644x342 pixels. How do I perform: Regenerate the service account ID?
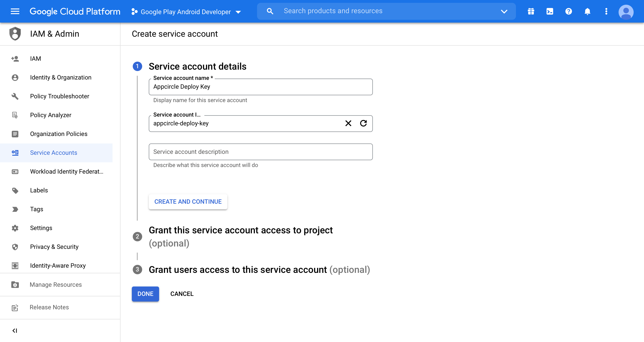[x=363, y=123]
